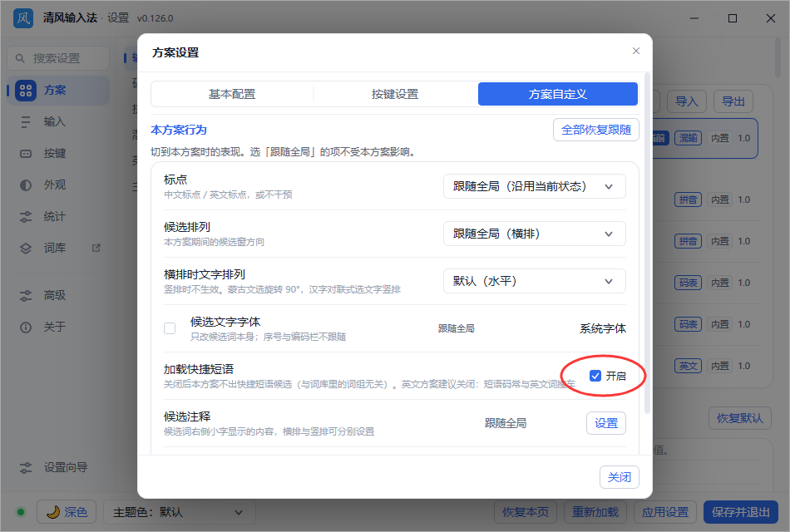
Task: Open the 高级 section in sidebar
Action: pyautogui.click(x=58, y=296)
